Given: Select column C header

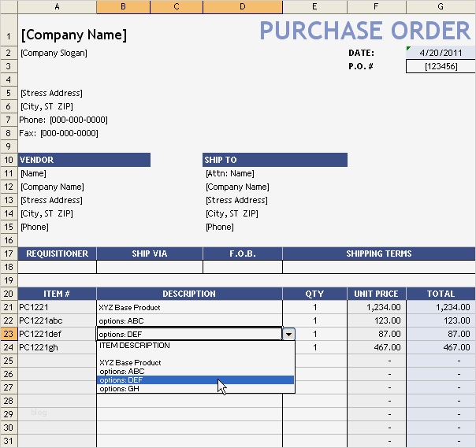Looking at the screenshot, I should 177,6.
